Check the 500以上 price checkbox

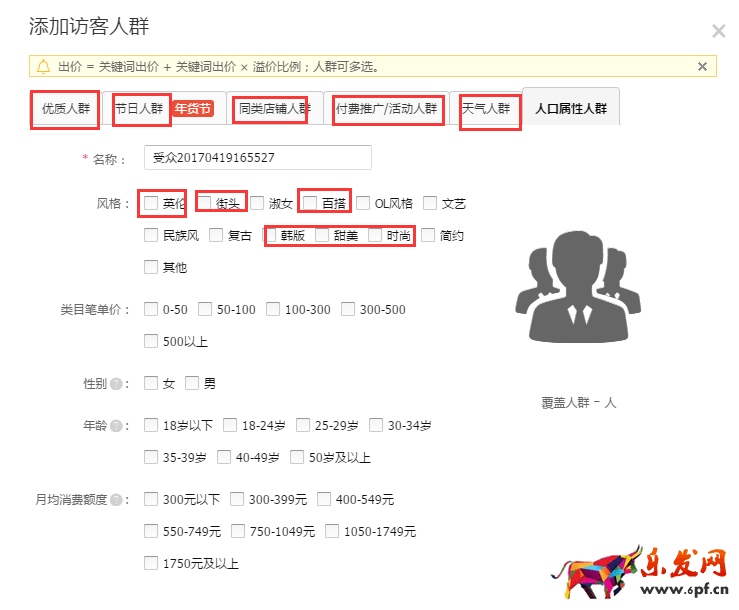tap(151, 341)
